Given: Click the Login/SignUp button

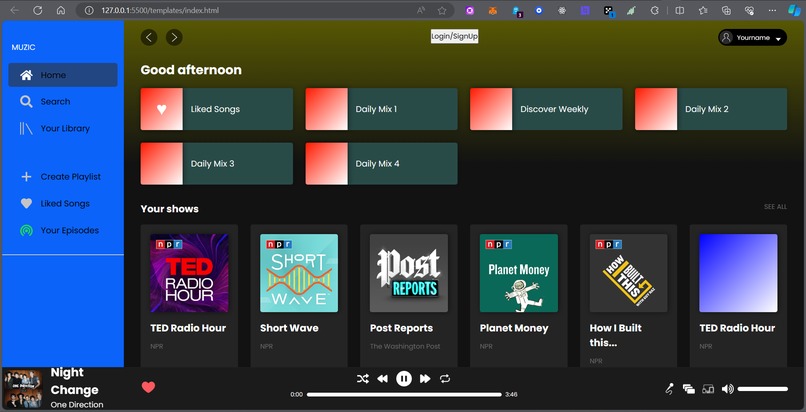Looking at the screenshot, I should [454, 36].
